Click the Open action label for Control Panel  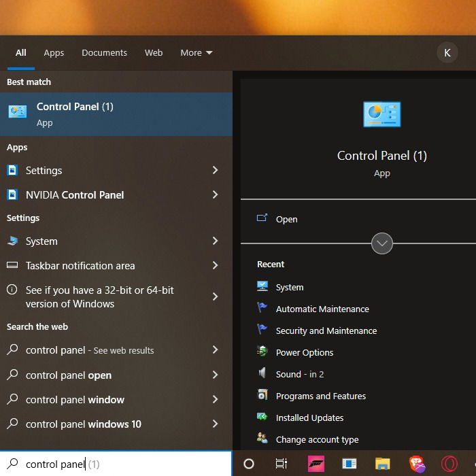(286, 219)
